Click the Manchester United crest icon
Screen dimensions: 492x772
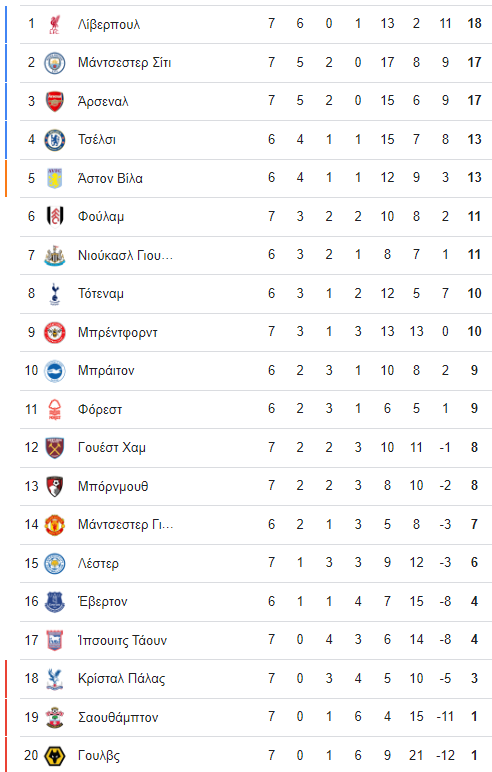click(55, 525)
